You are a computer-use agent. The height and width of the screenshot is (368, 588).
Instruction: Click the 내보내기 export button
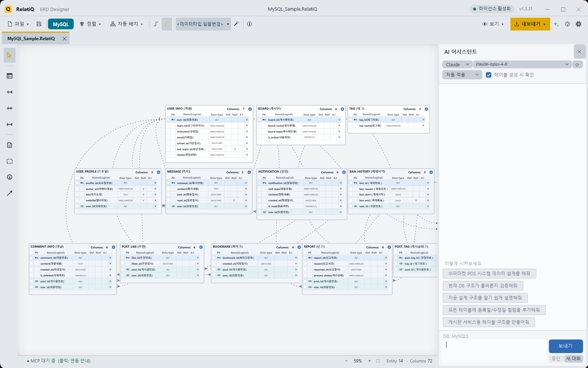click(x=530, y=24)
